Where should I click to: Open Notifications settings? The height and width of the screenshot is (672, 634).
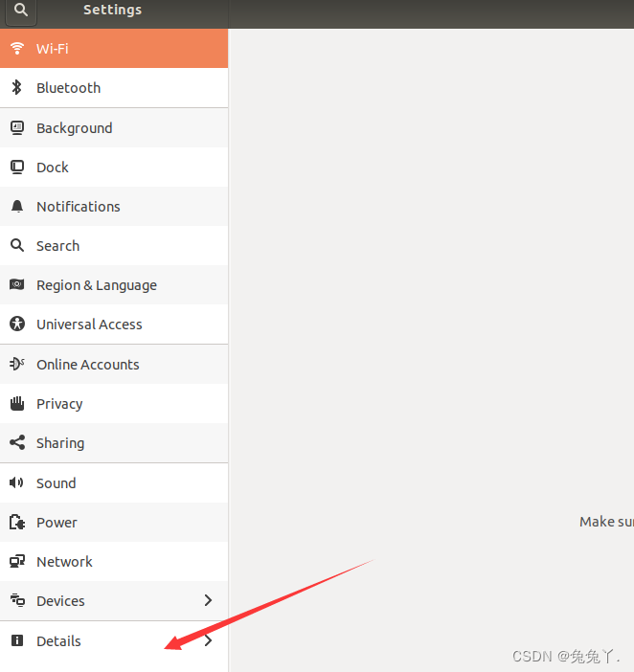114,207
